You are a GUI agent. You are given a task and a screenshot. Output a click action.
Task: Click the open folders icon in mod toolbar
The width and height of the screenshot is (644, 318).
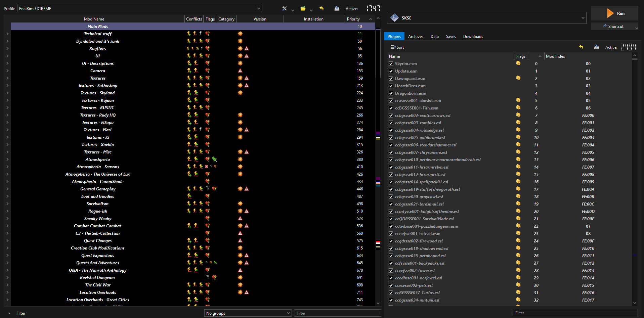[303, 9]
